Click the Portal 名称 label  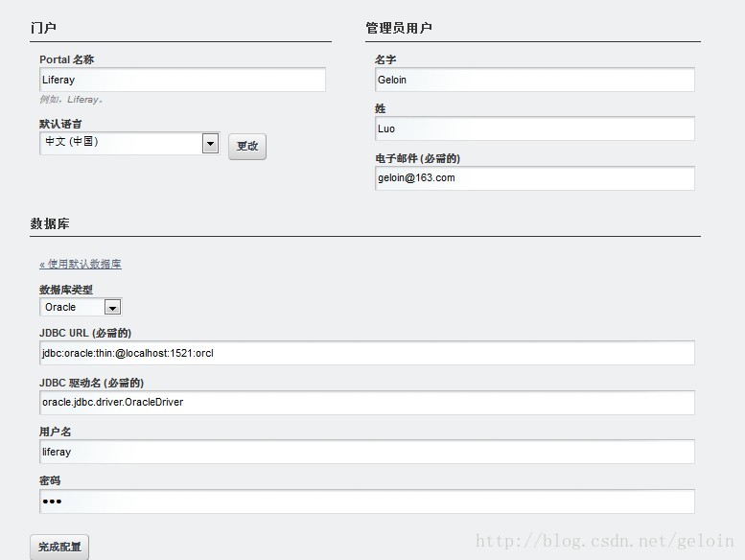coord(66,59)
